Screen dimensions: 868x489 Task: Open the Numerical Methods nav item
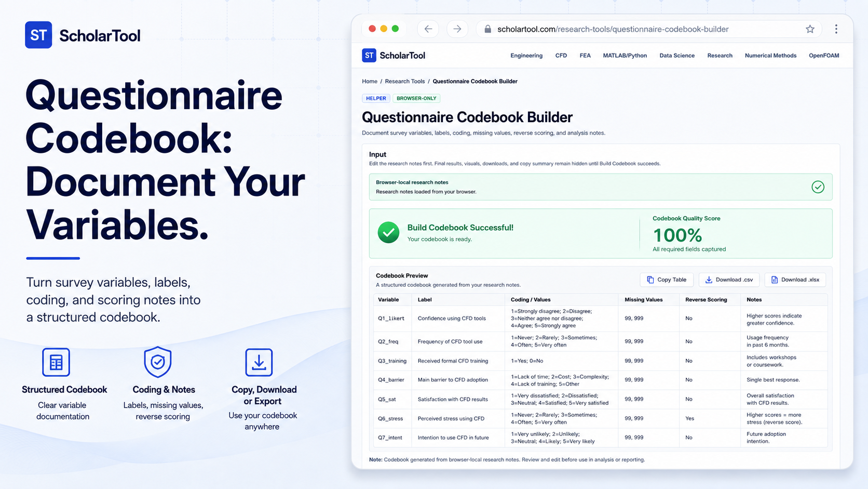point(770,56)
